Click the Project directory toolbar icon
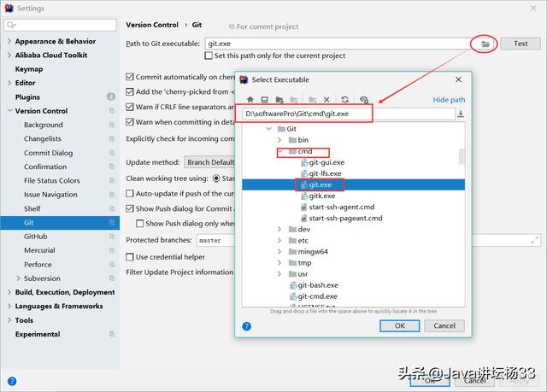This screenshot has width=547, height=392. (279, 100)
